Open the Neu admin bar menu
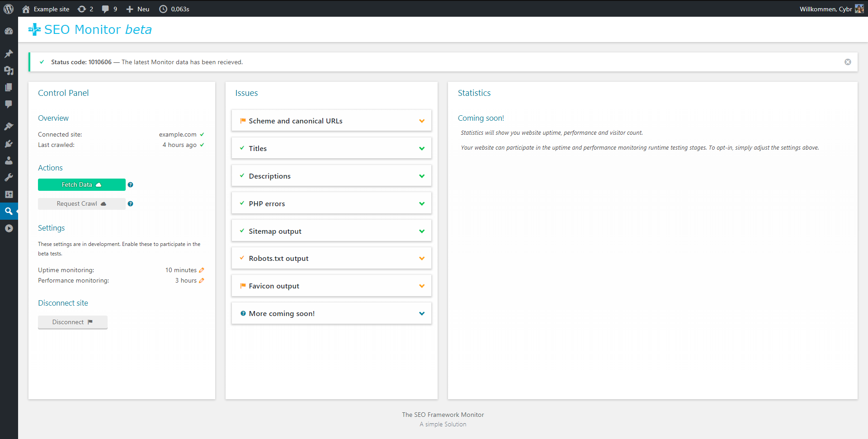This screenshot has height=439, width=868. [138, 9]
